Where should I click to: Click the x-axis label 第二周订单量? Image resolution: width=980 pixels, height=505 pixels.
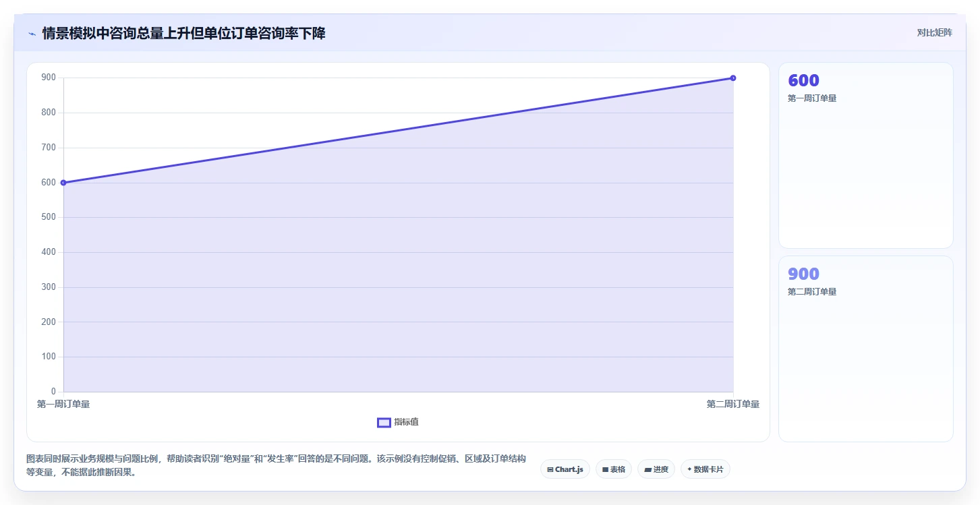733,404
